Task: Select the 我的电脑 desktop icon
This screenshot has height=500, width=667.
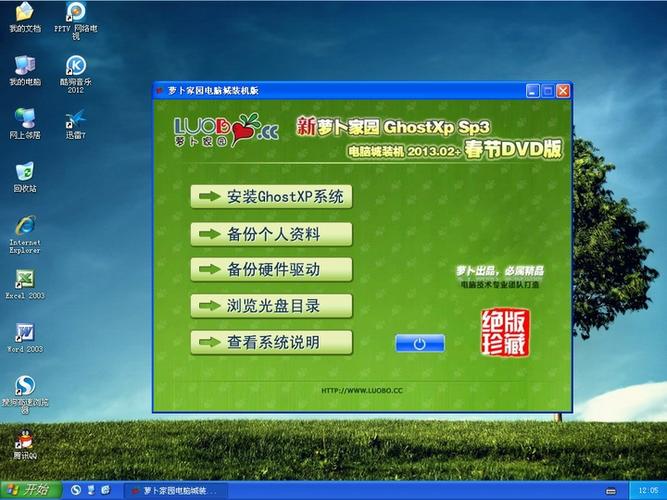Action: [x=24, y=66]
